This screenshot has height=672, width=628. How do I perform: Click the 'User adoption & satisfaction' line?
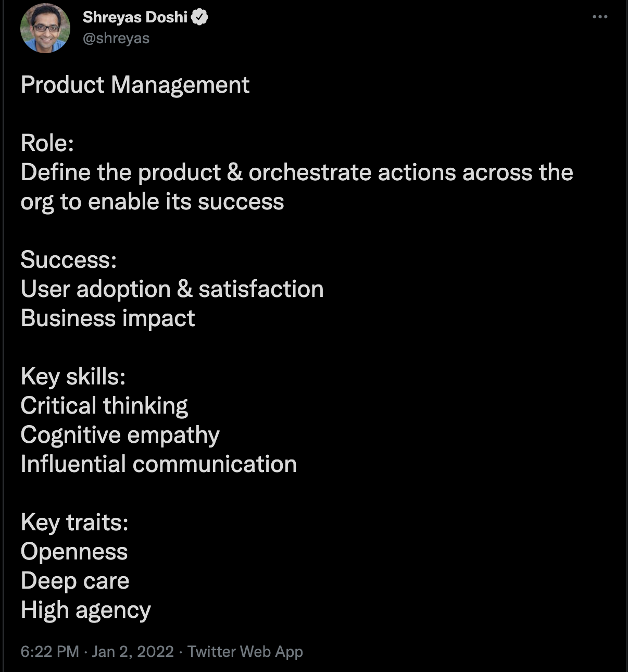pos(172,289)
